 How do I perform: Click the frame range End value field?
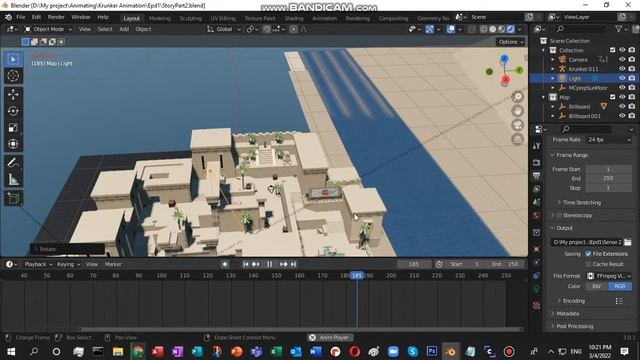click(x=609, y=178)
